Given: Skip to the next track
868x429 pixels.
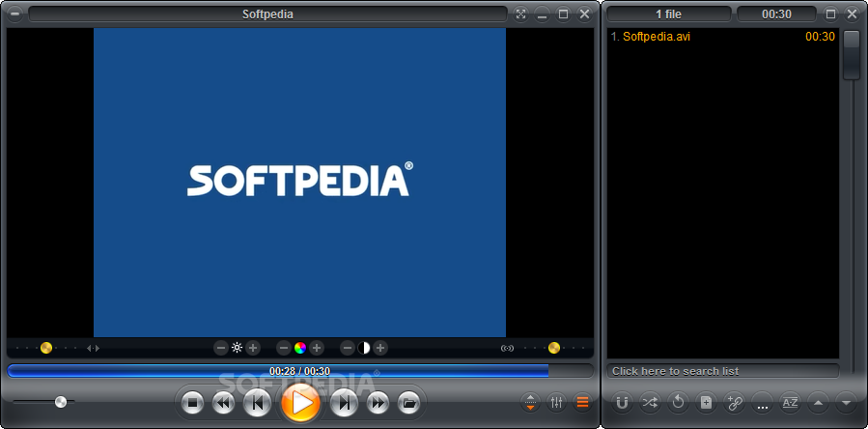Looking at the screenshot, I should 345,403.
